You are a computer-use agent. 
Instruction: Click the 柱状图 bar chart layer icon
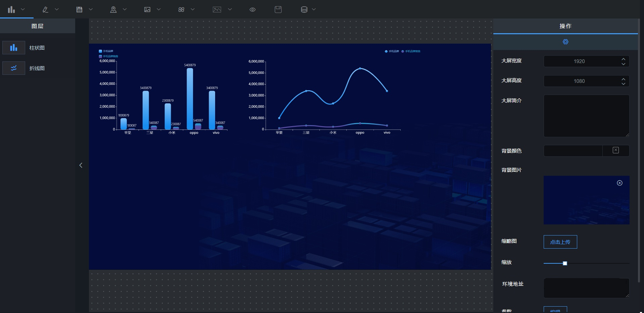click(14, 48)
